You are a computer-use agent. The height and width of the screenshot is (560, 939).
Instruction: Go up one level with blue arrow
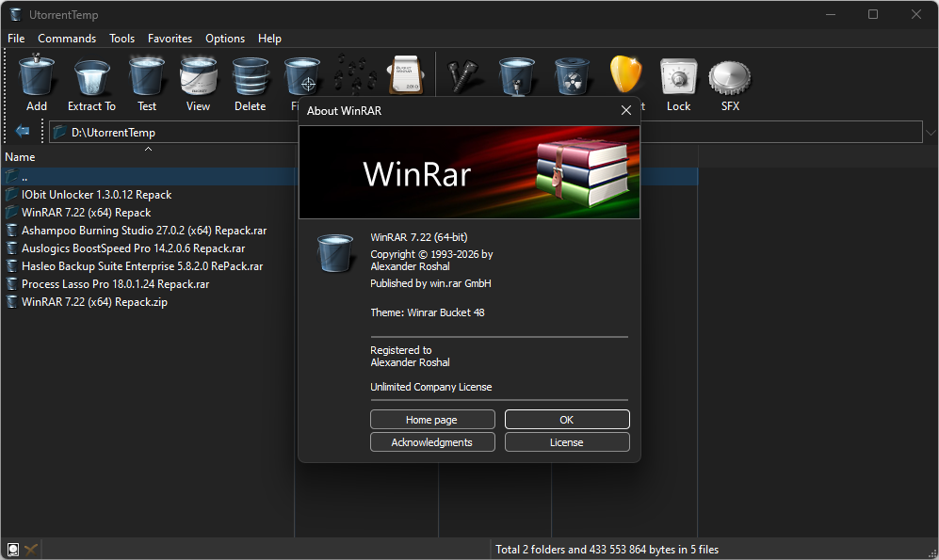pyautogui.click(x=23, y=131)
